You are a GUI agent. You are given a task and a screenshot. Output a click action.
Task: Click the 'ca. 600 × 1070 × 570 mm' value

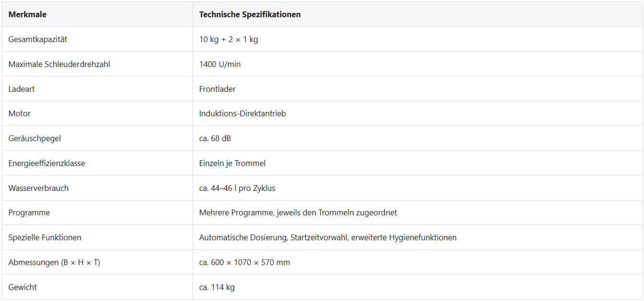point(244,262)
